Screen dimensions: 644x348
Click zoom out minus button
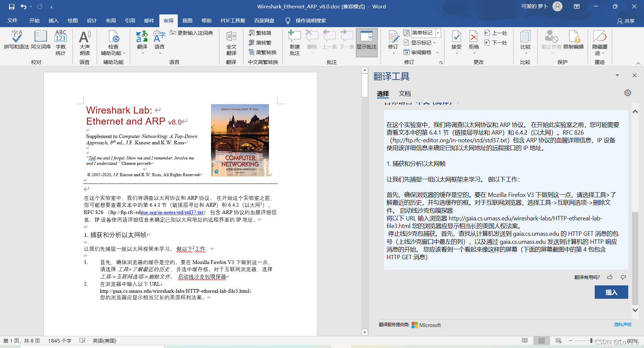(571, 341)
